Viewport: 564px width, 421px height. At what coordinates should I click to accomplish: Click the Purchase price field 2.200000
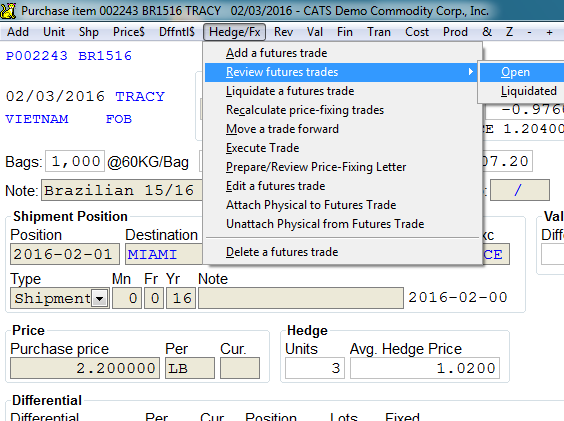[x=85, y=368]
